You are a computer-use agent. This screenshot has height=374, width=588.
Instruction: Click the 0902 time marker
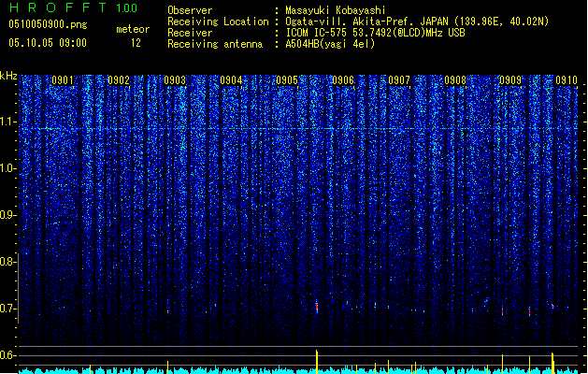(119, 80)
